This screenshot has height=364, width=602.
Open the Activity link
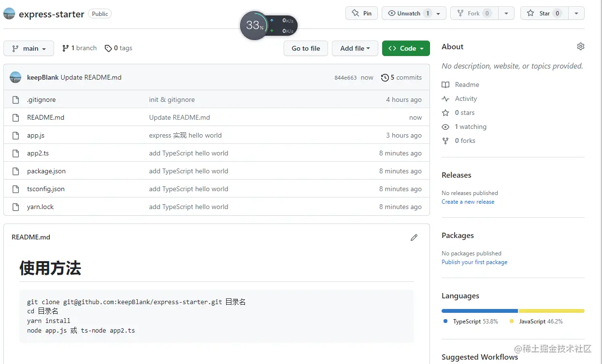pos(466,98)
